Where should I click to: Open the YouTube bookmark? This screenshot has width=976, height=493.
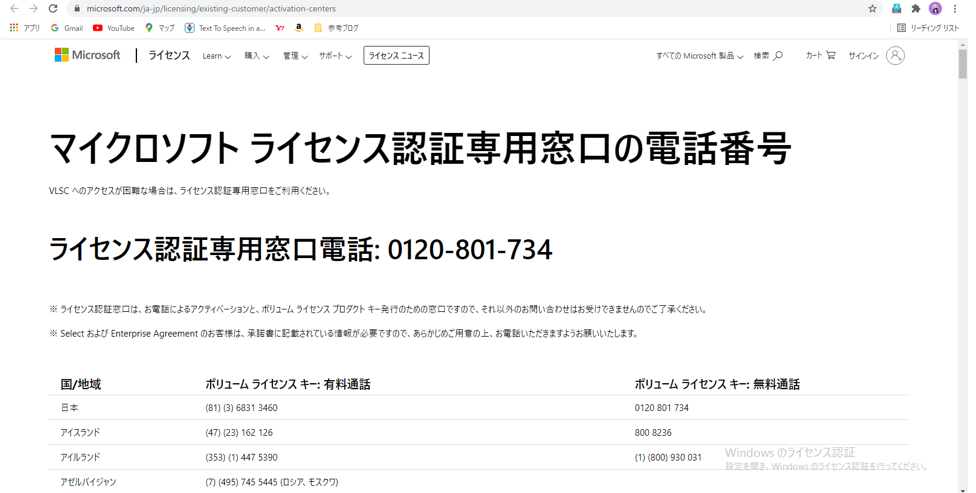pyautogui.click(x=113, y=28)
